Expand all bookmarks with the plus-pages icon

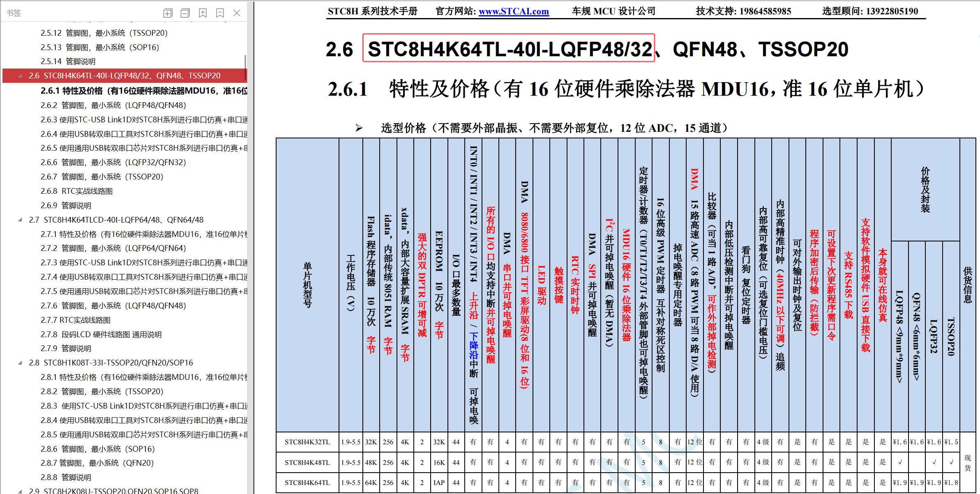point(168,13)
